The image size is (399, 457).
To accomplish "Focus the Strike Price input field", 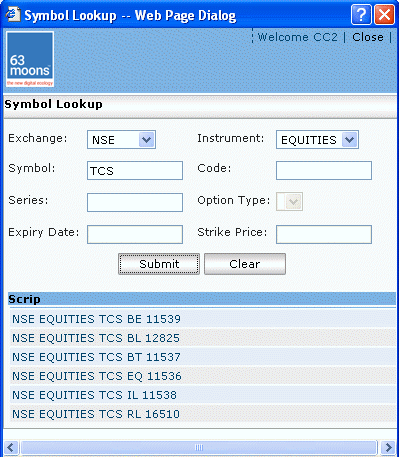I will pyautogui.click(x=324, y=234).
